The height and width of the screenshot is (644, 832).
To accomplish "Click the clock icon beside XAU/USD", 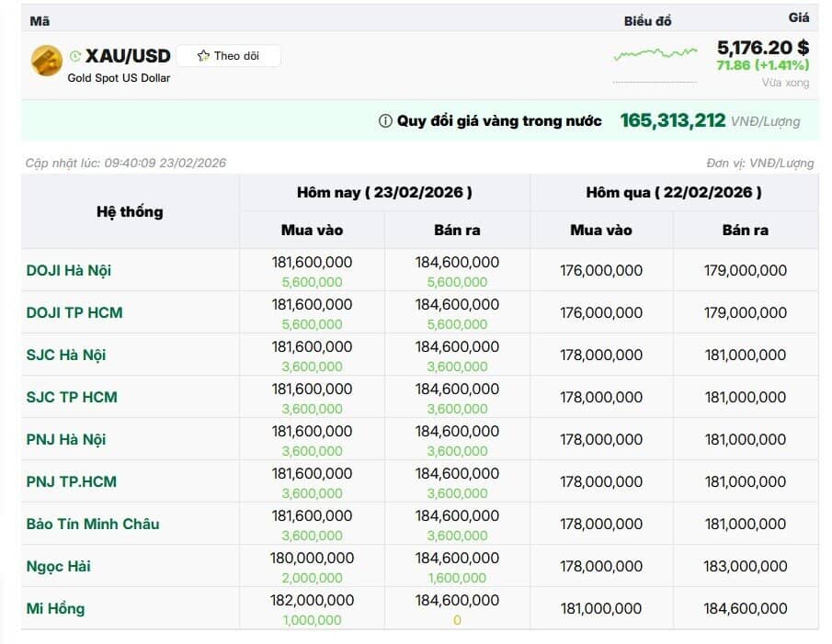I will tap(75, 56).
